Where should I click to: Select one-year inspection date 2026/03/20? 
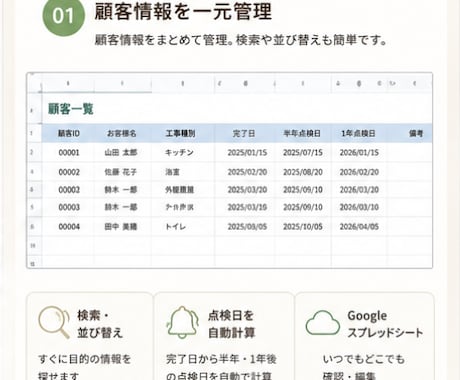359,190
